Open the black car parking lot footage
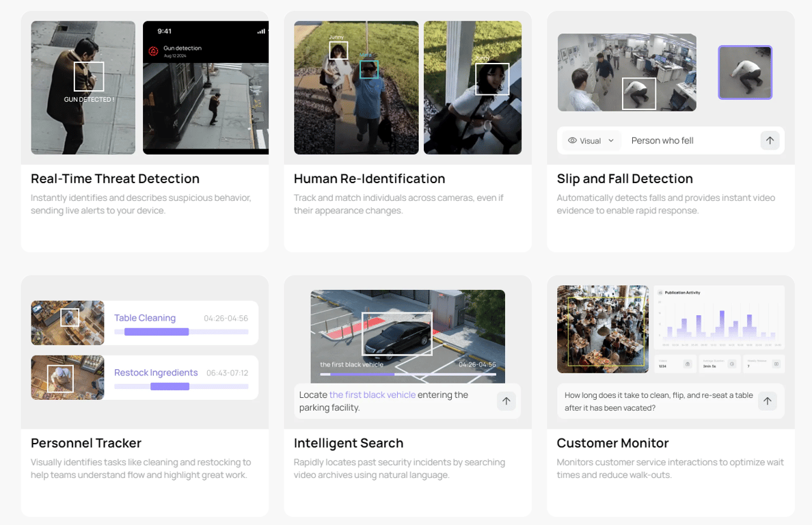Viewport: 812px width, 525px height. (407, 336)
